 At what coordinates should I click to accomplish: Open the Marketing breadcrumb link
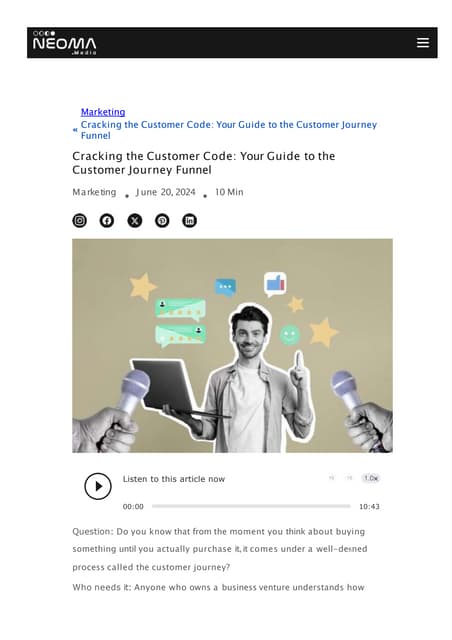103,112
